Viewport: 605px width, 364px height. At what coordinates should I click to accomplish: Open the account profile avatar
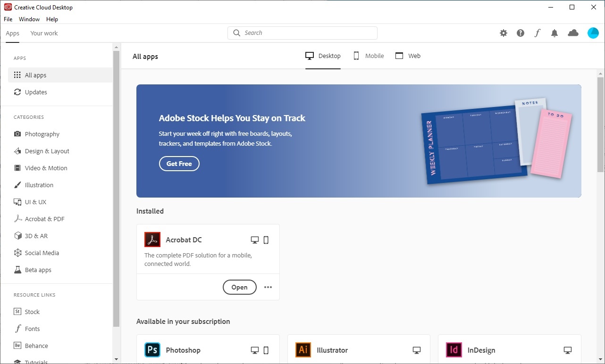[593, 33]
